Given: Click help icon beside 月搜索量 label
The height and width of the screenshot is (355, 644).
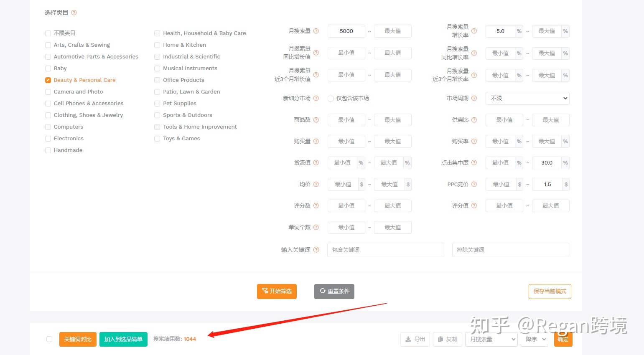Looking at the screenshot, I should pos(316,31).
